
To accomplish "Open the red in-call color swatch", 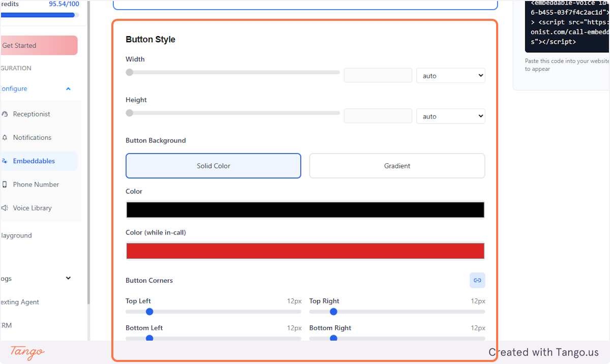I will tap(306, 251).
